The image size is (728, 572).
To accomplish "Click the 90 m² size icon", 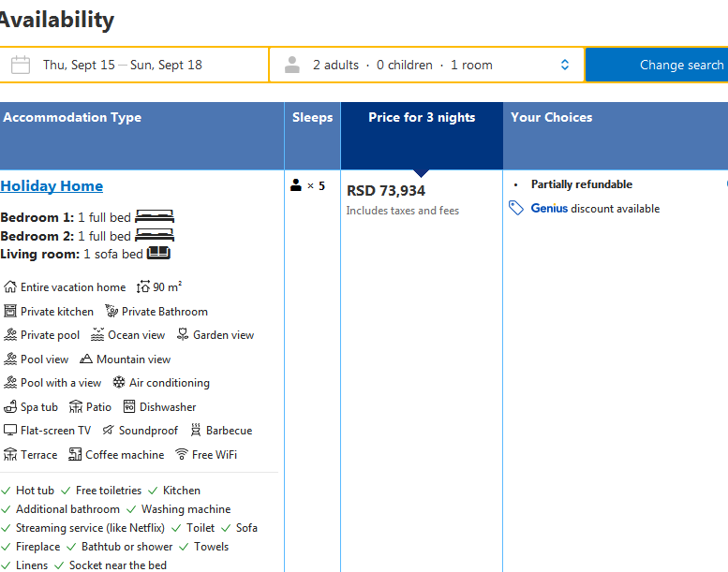I will (143, 287).
